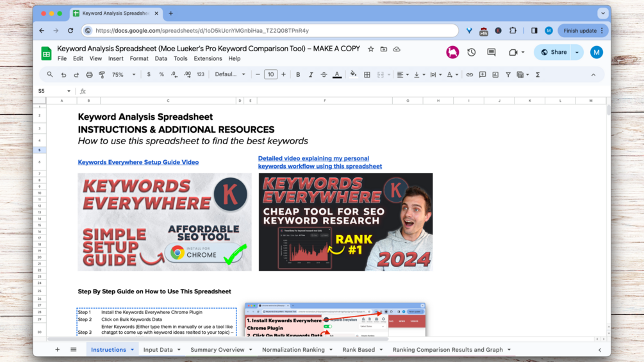Viewport: 644px width, 362px height.
Task: Open the borders tool
Action: (367, 75)
